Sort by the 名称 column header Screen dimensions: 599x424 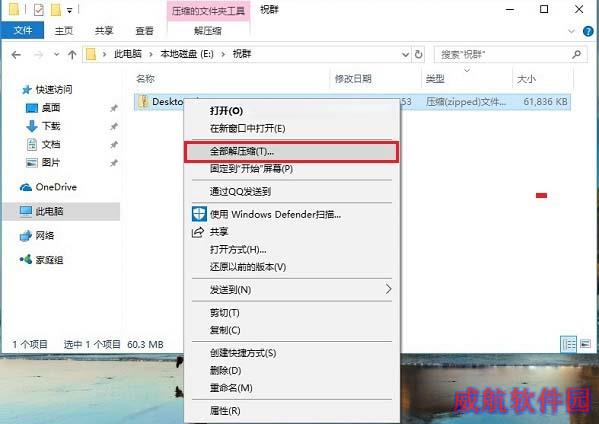(146, 79)
